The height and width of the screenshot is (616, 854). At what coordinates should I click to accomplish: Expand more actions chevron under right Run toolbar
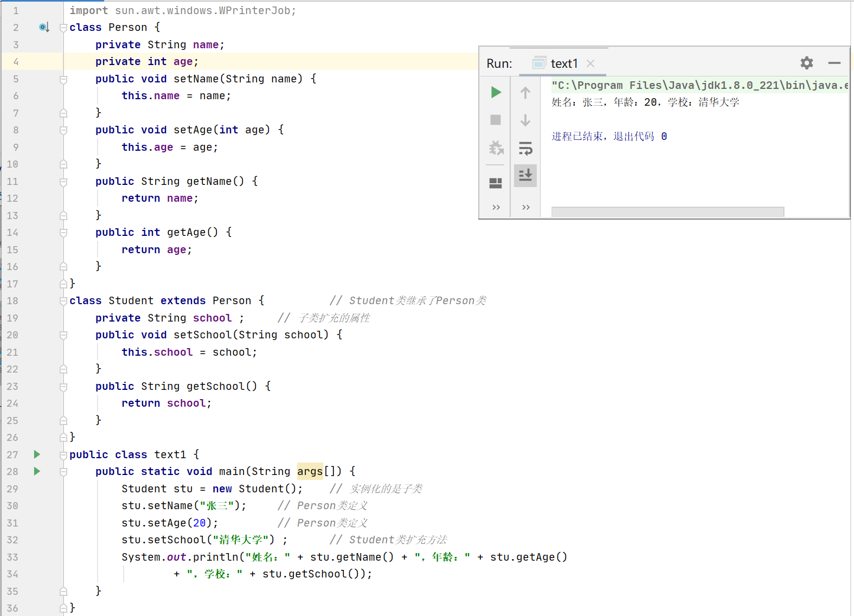(526, 207)
